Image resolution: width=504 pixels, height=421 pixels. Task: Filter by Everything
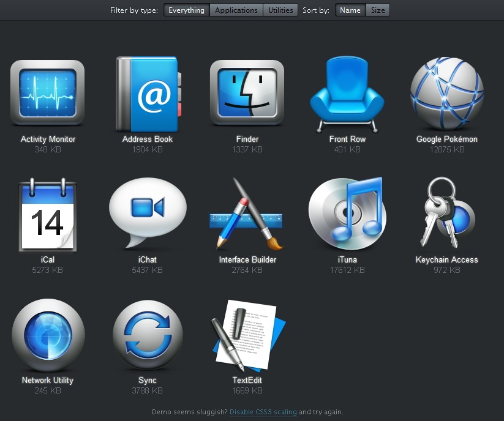point(186,10)
